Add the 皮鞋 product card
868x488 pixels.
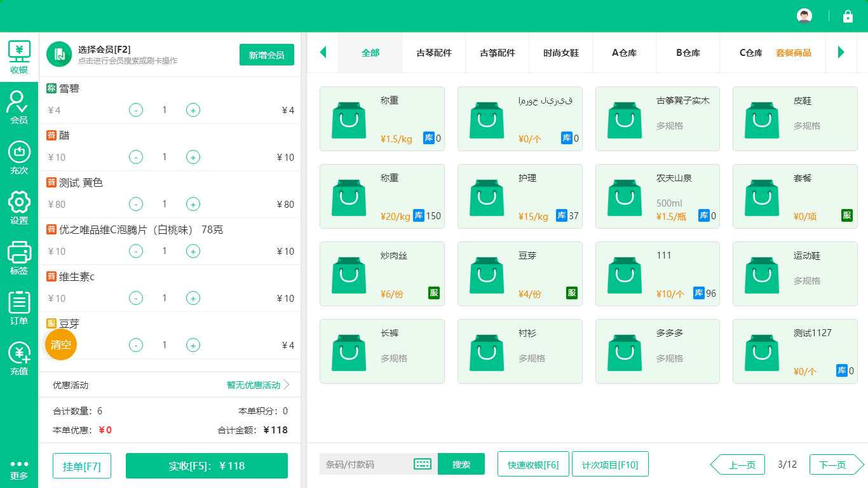click(x=795, y=119)
